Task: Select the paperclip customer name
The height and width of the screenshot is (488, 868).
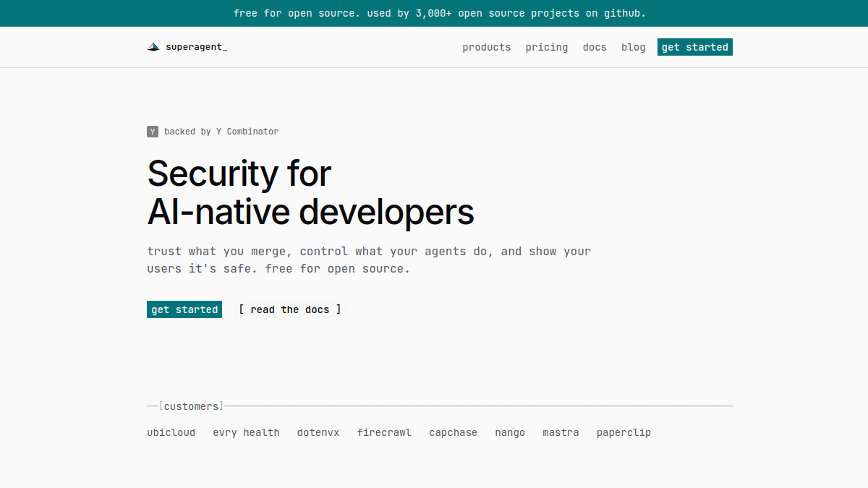Action: pos(624,432)
